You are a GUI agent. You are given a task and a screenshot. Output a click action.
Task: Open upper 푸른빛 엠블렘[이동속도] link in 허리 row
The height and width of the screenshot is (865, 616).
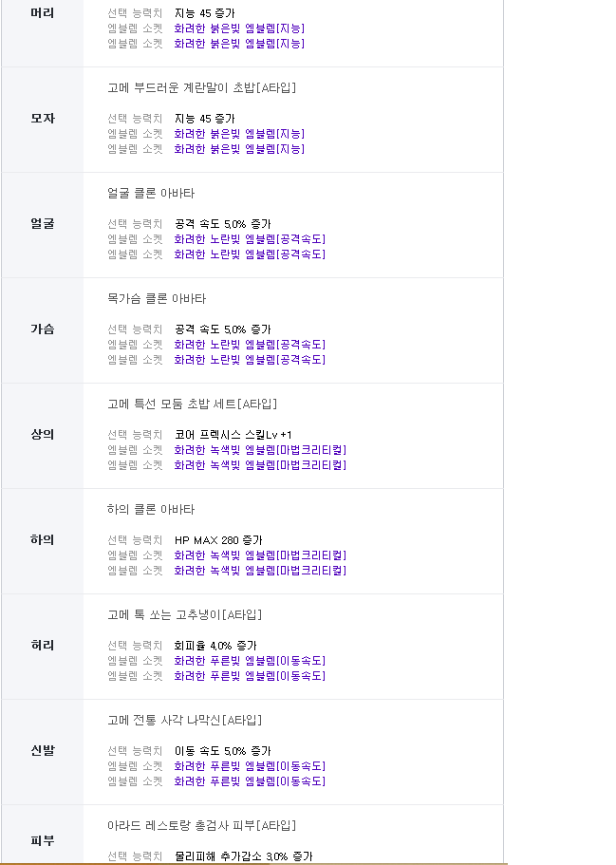(x=250, y=660)
